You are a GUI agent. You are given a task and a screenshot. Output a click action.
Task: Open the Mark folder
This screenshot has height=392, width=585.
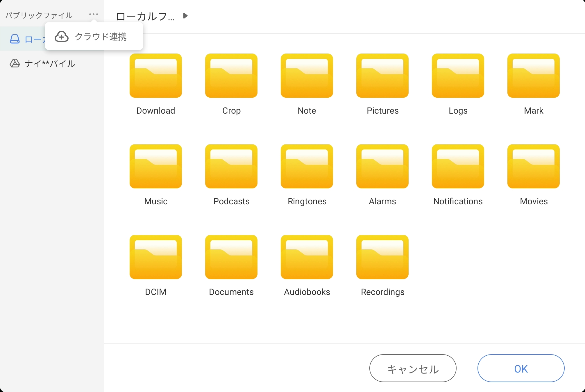(x=534, y=76)
